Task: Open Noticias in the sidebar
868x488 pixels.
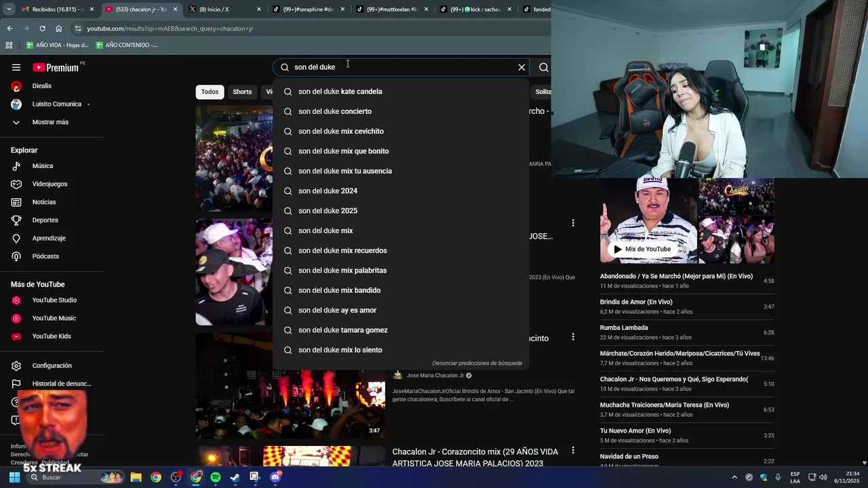Action: pos(44,202)
